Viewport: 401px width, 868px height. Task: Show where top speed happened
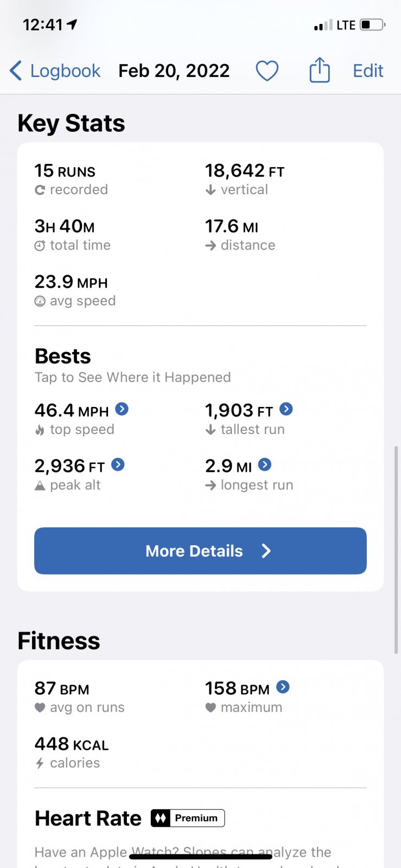[x=122, y=409]
